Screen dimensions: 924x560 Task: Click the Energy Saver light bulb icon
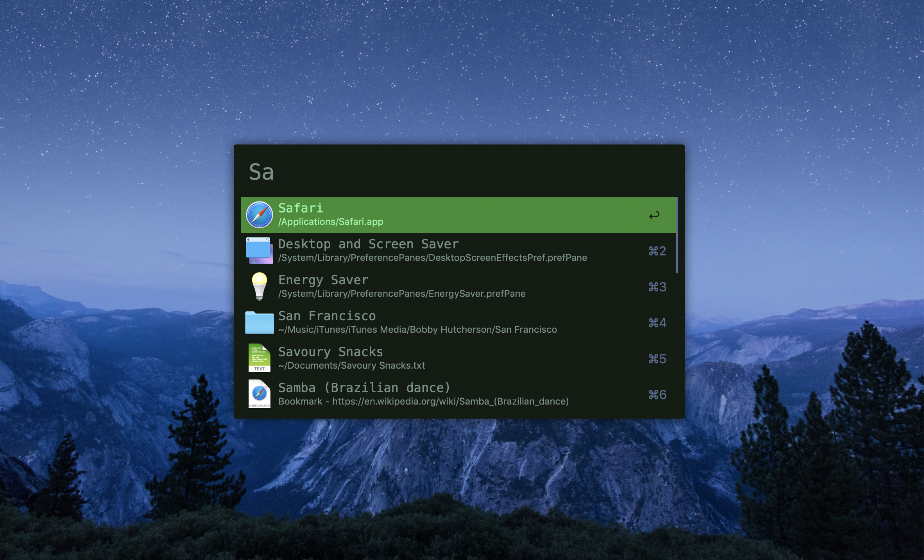click(259, 287)
